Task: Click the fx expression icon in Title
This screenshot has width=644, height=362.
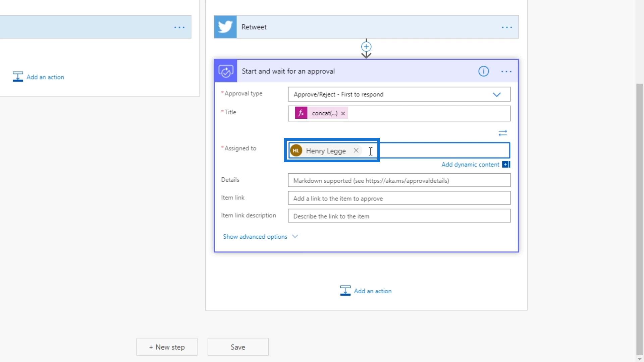Action: tap(301, 113)
